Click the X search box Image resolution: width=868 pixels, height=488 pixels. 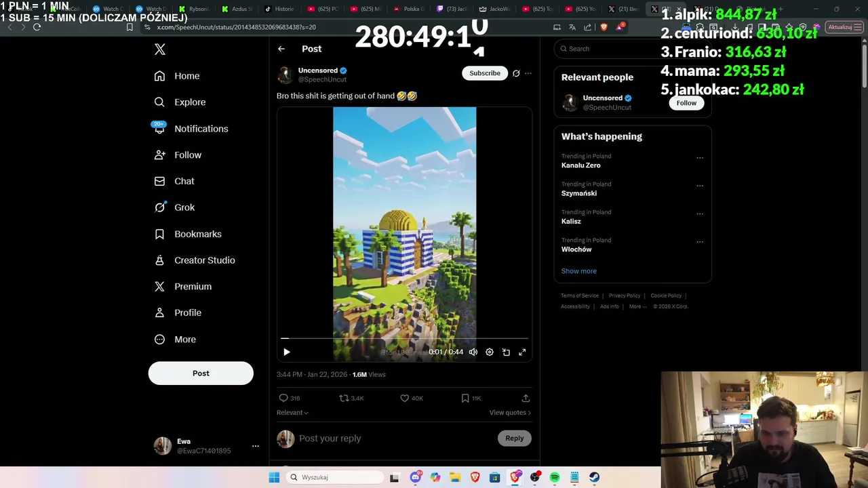click(x=632, y=49)
